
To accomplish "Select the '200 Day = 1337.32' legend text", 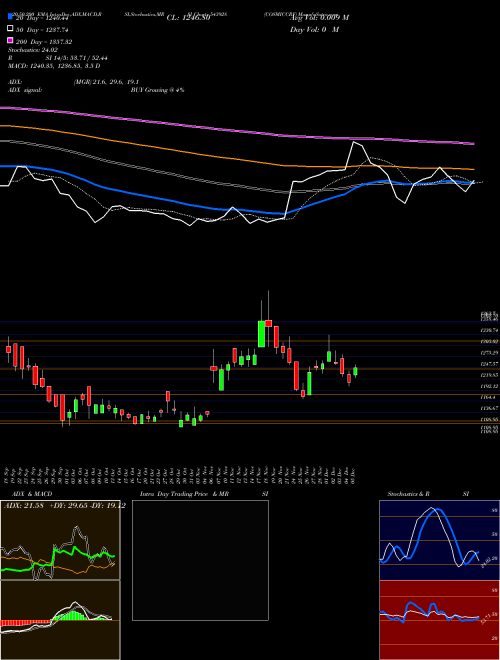I will pyautogui.click(x=44, y=42).
